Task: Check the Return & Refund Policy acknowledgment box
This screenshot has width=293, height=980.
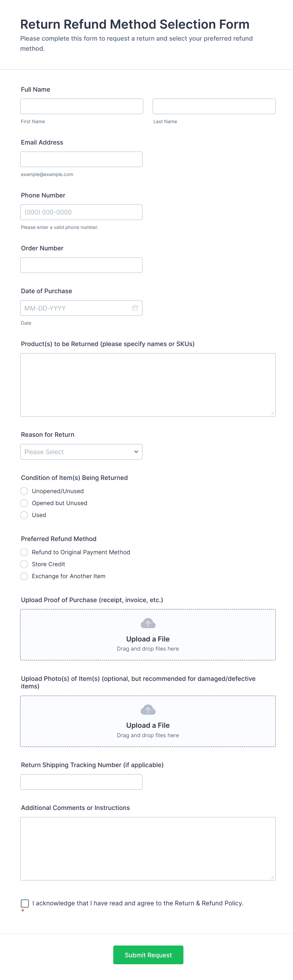Action: click(25, 903)
